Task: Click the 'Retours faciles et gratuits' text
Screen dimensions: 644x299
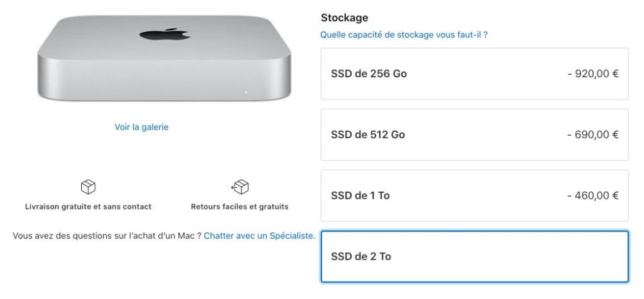Action: [x=240, y=207]
